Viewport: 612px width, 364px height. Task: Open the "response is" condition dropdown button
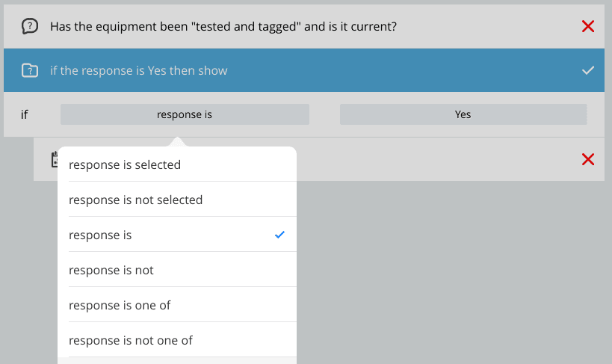[x=185, y=114]
